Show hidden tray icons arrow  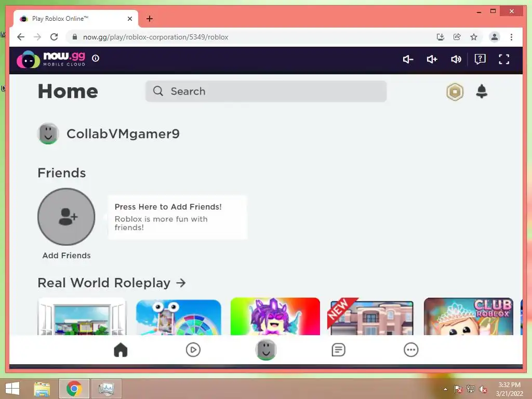point(445,389)
